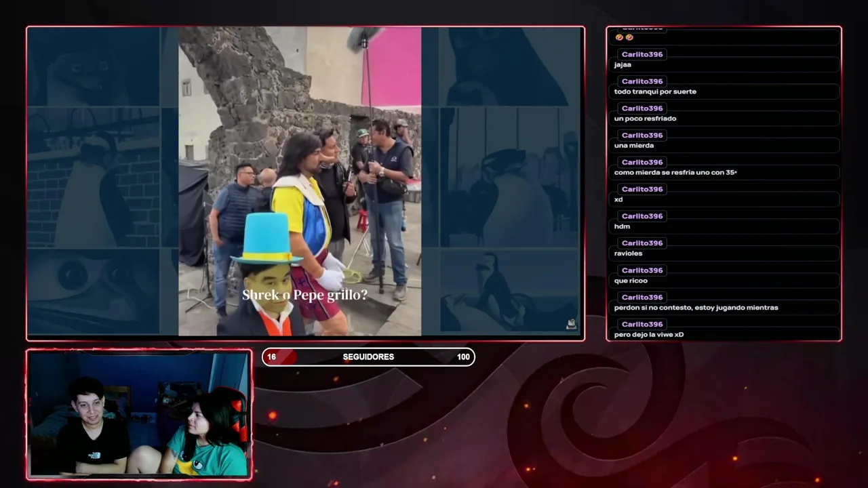
Task: Click the chat message "hdm"
Action: (x=622, y=226)
